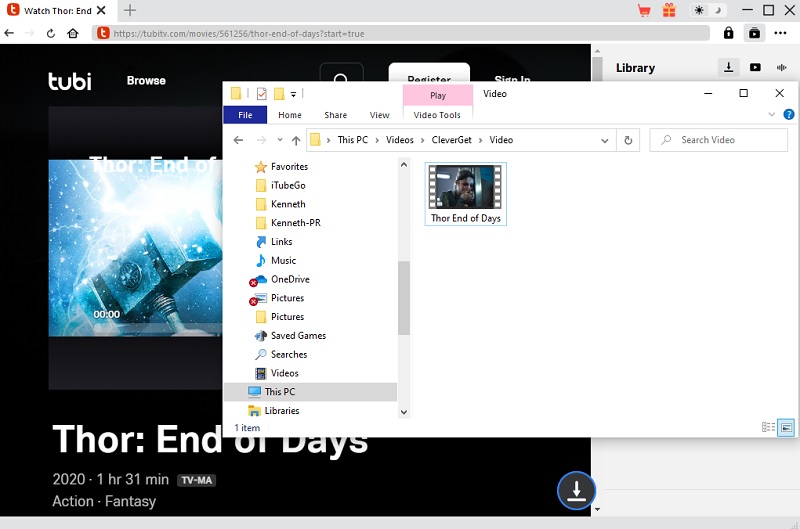Open recent locations dropdown
Viewport: 800px width, 529px height.
pyautogui.click(x=280, y=140)
